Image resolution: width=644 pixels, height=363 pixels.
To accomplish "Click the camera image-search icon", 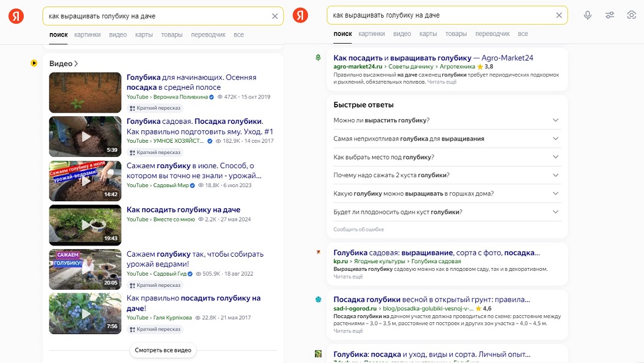I will pyautogui.click(x=632, y=15).
